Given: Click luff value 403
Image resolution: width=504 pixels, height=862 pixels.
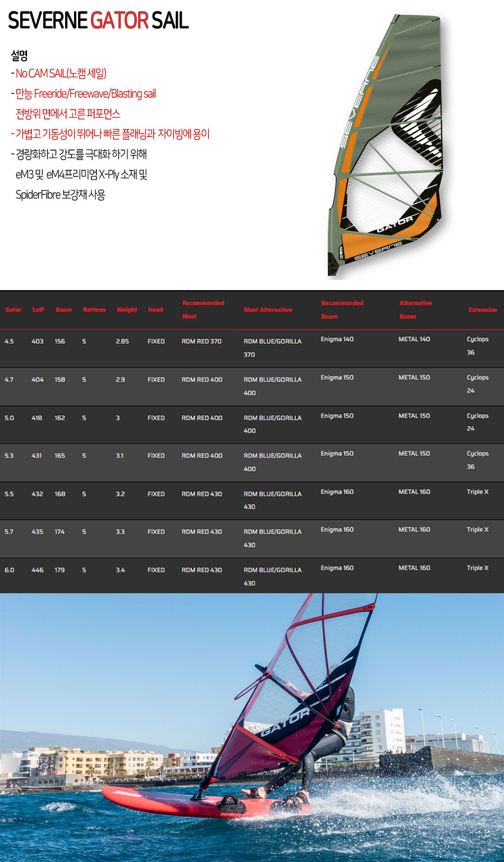Looking at the screenshot, I should pyautogui.click(x=38, y=341).
